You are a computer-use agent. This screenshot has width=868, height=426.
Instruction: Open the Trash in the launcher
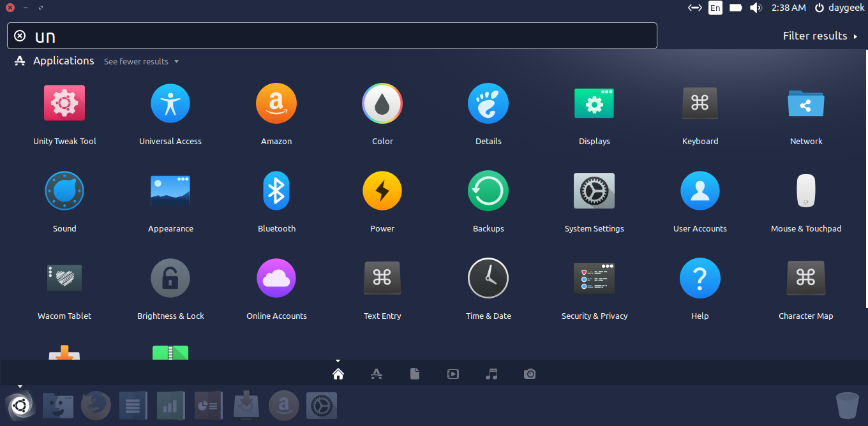point(847,406)
